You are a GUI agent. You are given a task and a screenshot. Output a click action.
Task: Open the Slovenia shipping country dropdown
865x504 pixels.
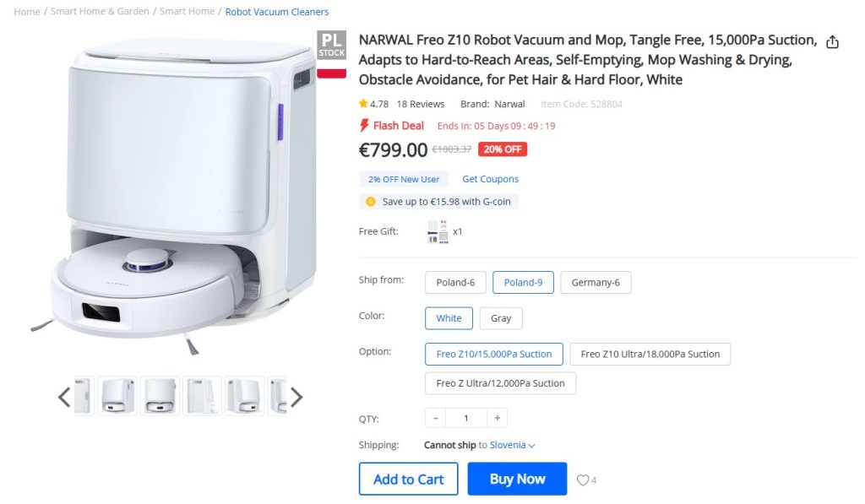point(513,445)
